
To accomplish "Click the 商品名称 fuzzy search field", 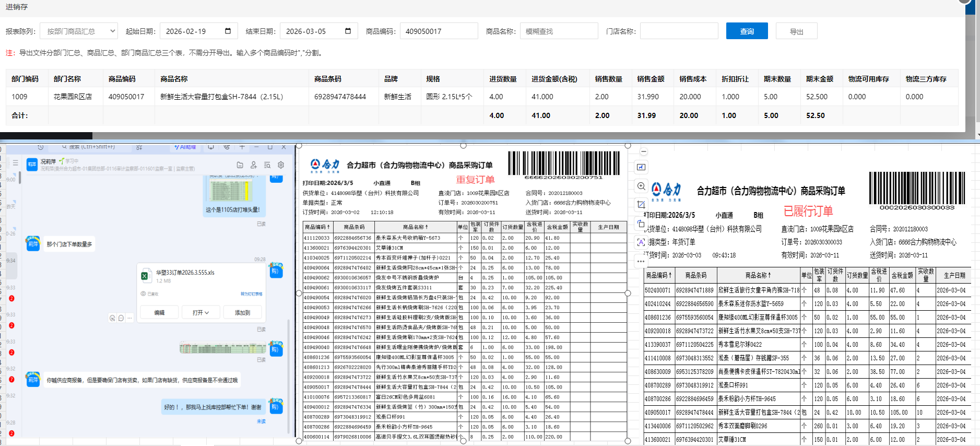I will coord(559,31).
